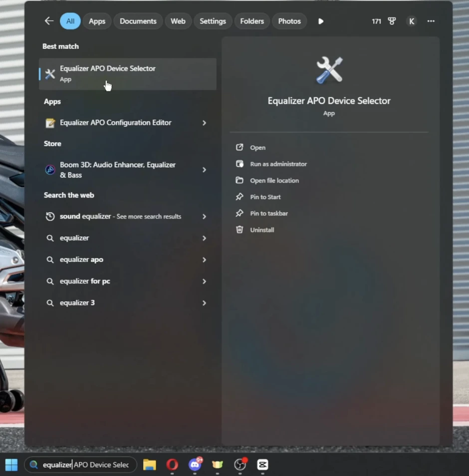469x476 pixels.
Task: Switch to the Apps filter tab
Action: [x=97, y=21]
